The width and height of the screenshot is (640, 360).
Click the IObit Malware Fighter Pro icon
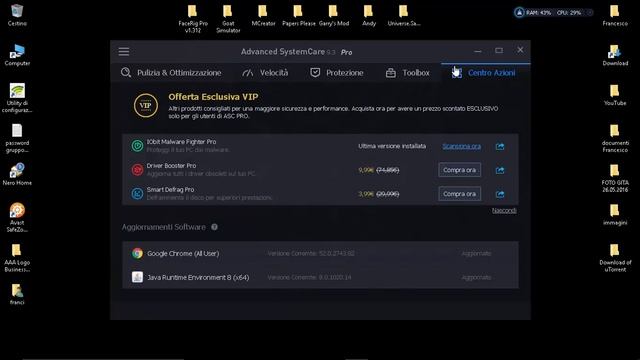pyautogui.click(x=137, y=146)
